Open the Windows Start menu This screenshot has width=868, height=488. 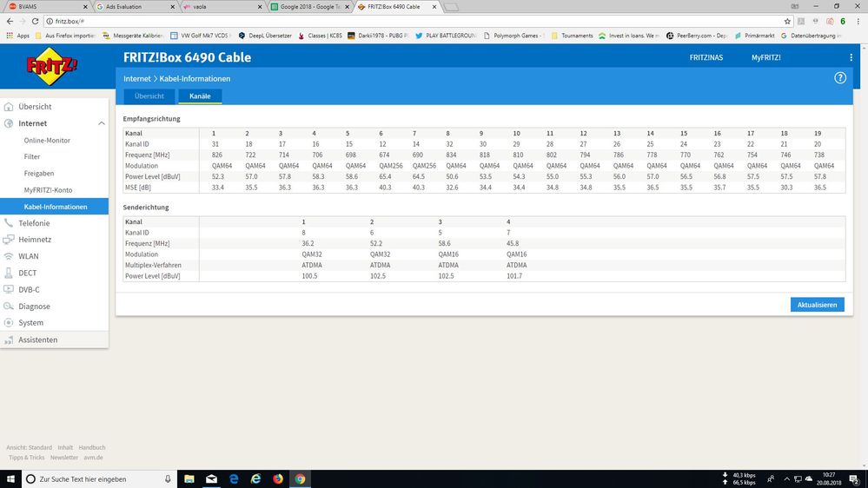point(10,479)
